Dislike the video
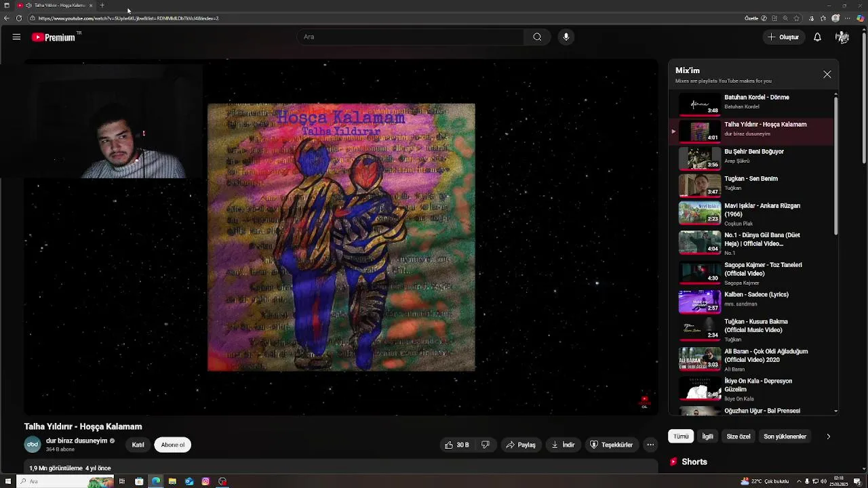Image resolution: width=868 pixels, height=488 pixels. pyautogui.click(x=486, y=445)
